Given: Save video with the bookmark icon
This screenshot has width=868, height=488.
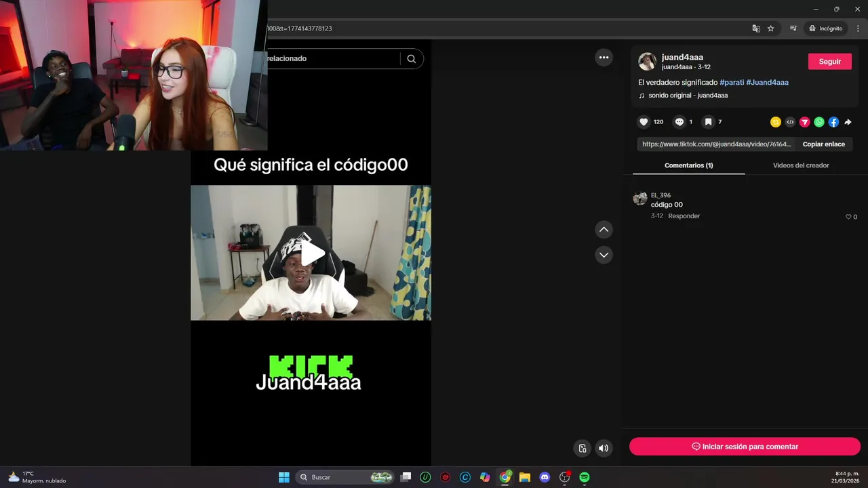Looking at the screenshot, I should (708, 122).
